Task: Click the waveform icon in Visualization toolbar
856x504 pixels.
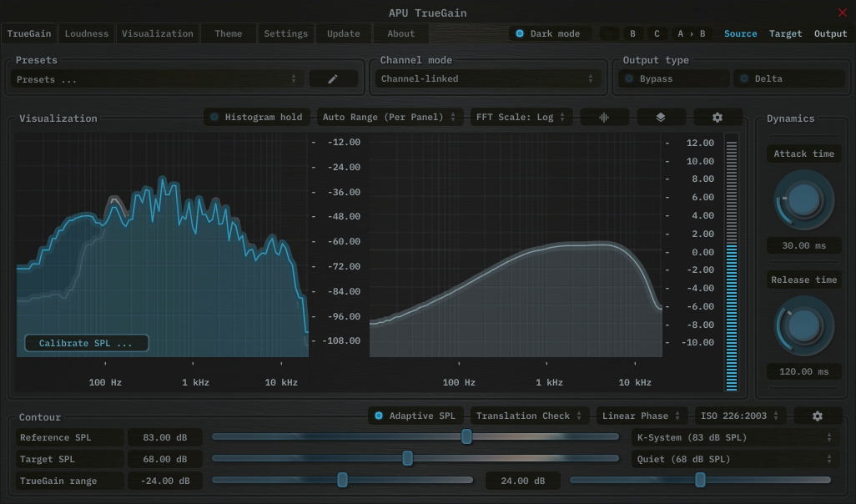Action: pos(604,118)
